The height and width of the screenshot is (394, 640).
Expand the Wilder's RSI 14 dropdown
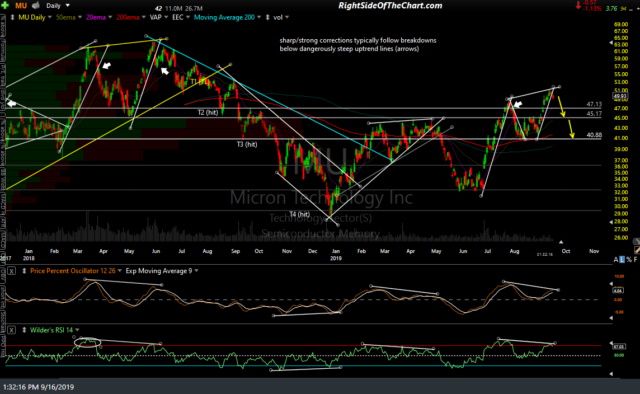pos(77,330)
